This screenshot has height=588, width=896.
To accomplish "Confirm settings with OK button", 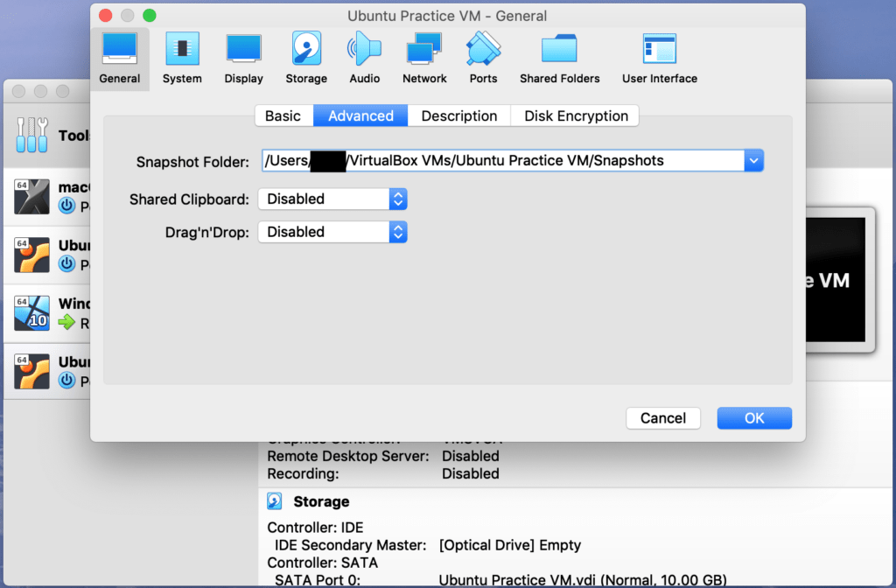I will click(x=754, y=418).
